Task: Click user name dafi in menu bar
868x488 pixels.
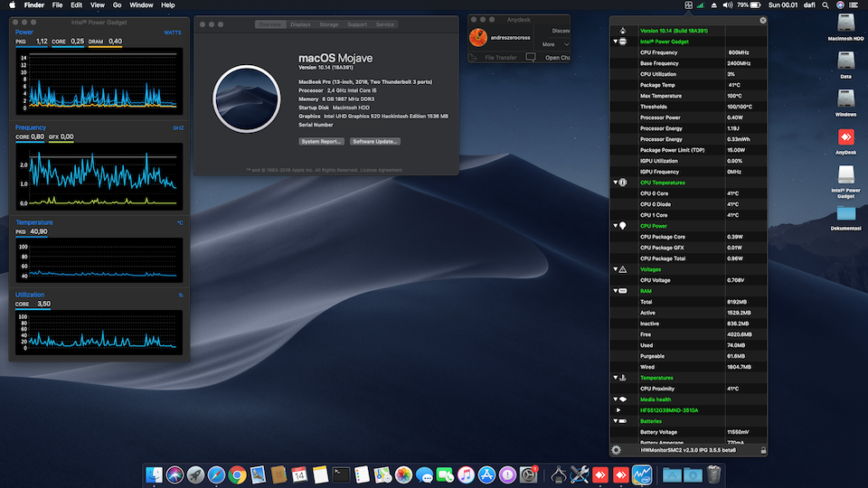Action: 809,5
